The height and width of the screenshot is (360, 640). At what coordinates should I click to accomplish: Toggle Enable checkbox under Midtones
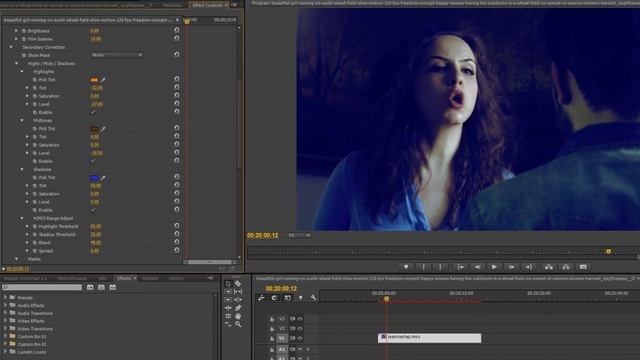point(93,161)
